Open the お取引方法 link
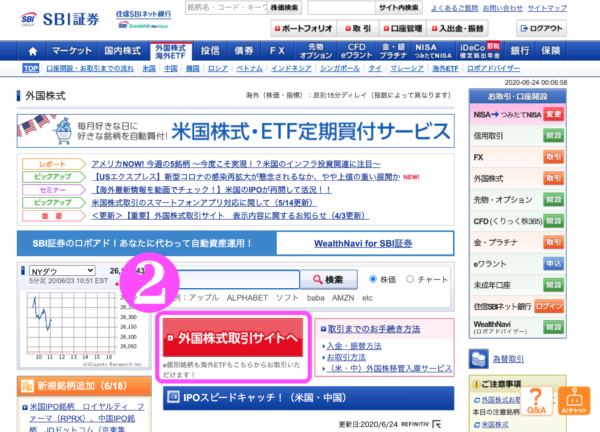Screen dimensions: 600x432 tap(346, 357)
